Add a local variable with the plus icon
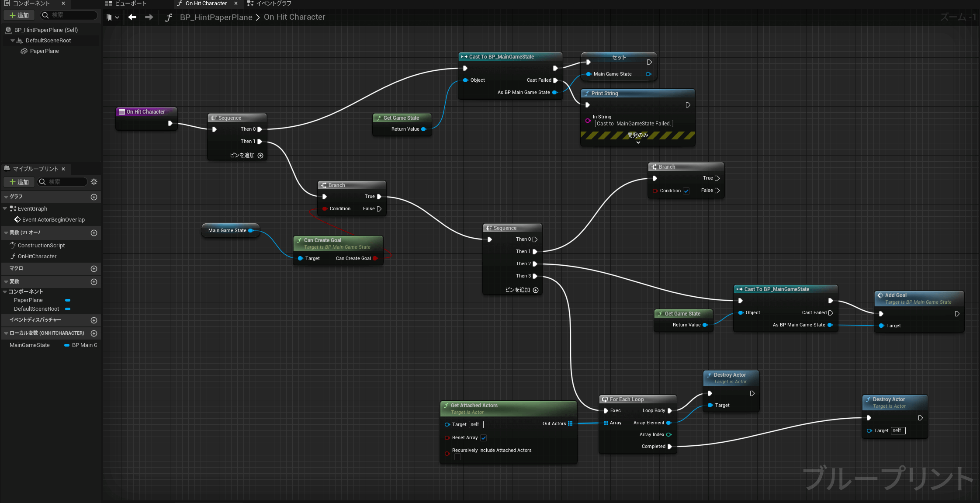Image resolution: width=980 pixels, height=503 pixels. click(94, 333)
